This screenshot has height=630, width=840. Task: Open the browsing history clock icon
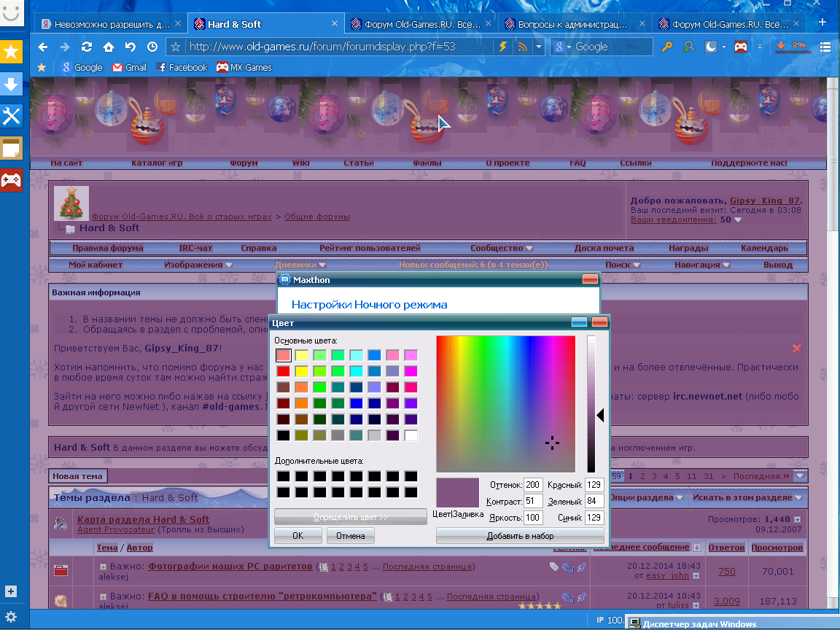click(x=152, y=47)
